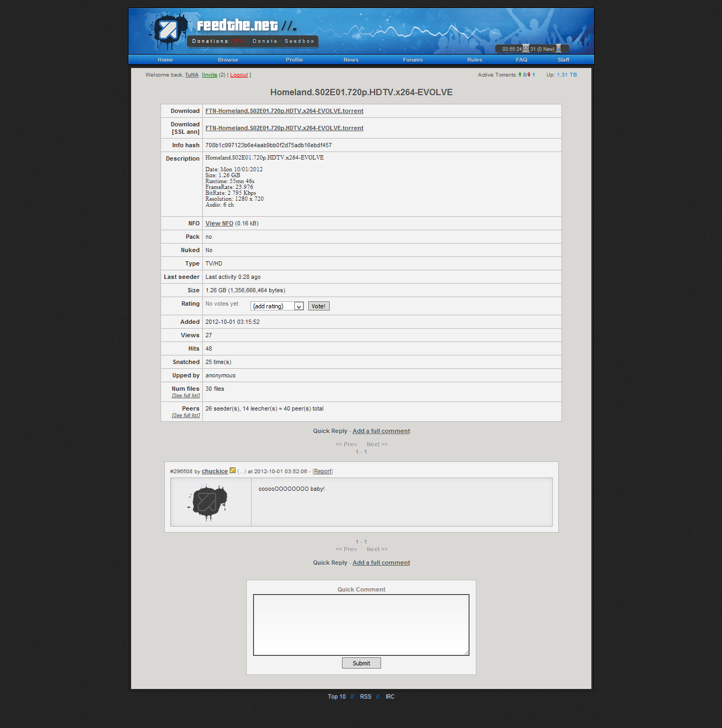Open the Forums menu item
The image size is (722, 728).
click(x=413, y=60)
